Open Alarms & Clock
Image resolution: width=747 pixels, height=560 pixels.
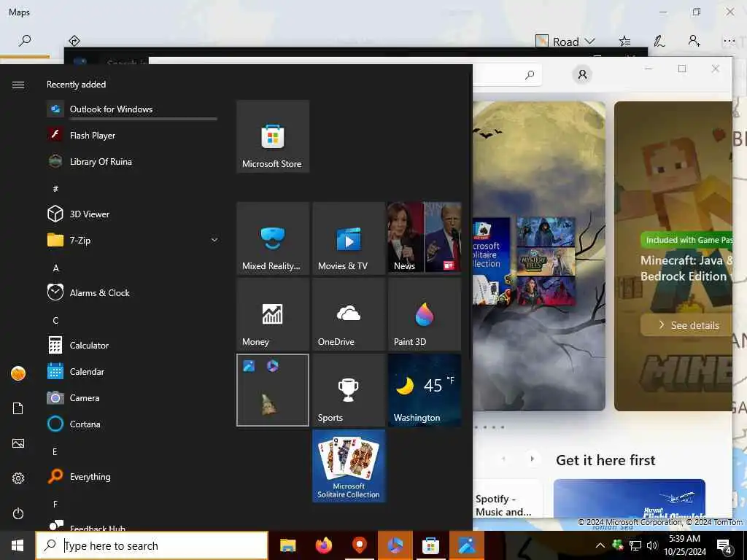[132, 292]
